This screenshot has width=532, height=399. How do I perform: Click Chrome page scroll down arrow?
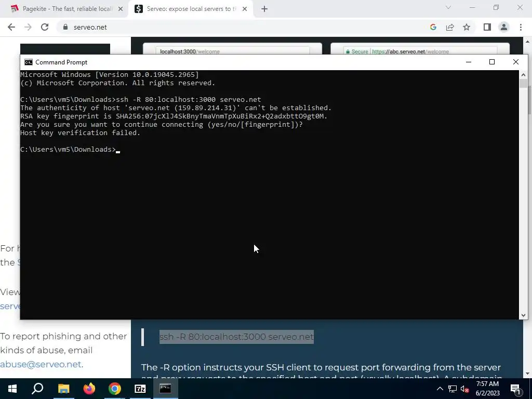[528, 374]
